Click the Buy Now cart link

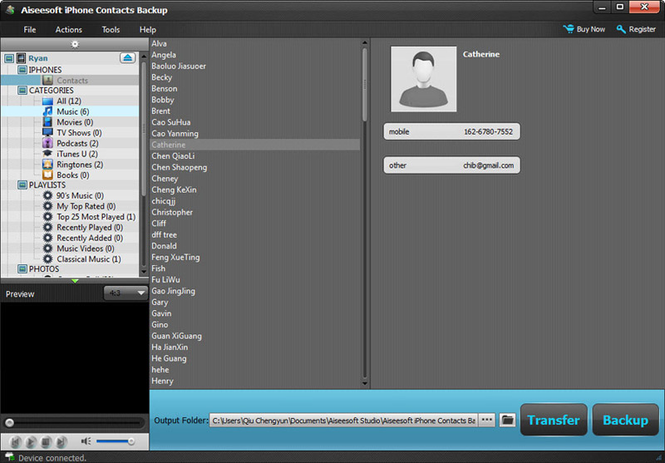pyautogui.click(x=584, y=29)
